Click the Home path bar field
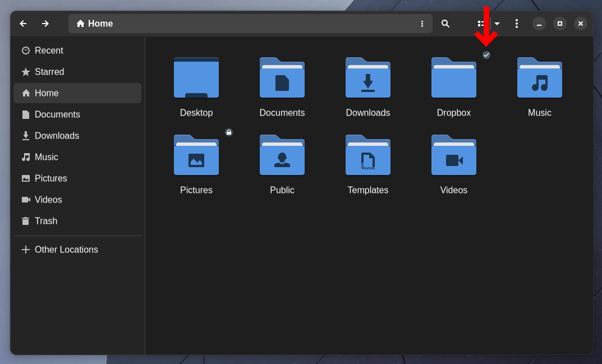 [x=250, y=24]
